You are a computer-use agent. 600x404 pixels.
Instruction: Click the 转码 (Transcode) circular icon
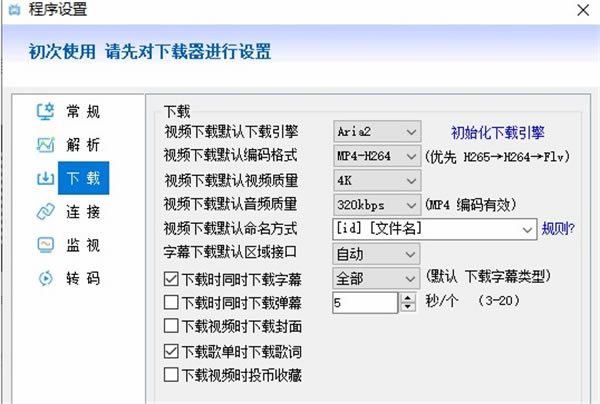45,277
